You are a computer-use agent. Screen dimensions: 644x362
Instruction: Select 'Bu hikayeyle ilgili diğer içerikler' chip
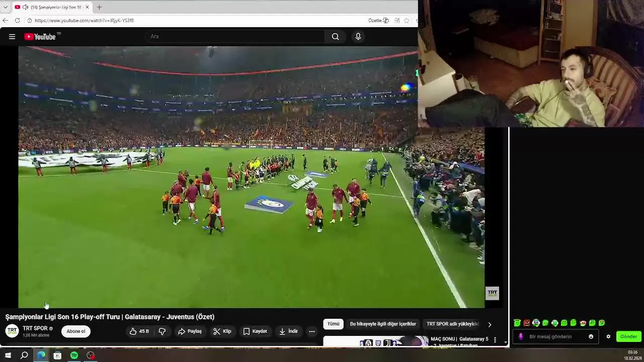383,324
